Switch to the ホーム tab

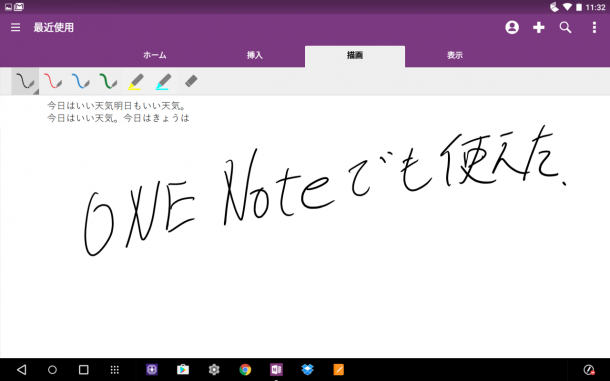click(155, 55)
